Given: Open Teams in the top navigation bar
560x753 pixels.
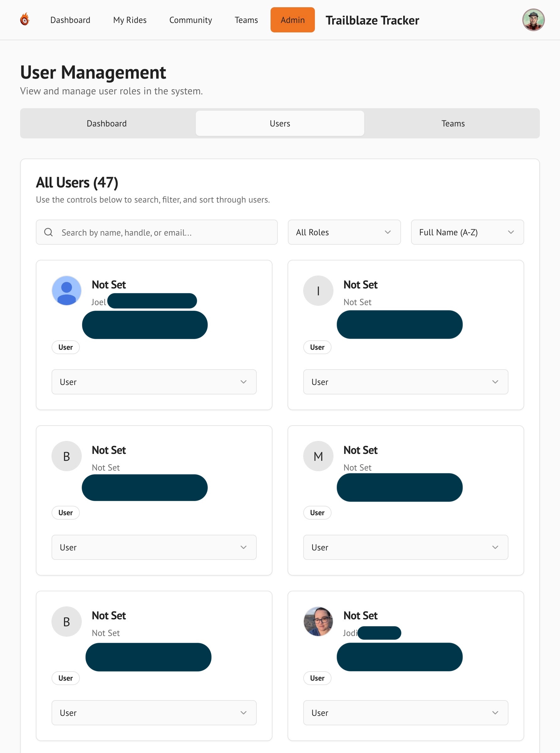Looking at the screenshot, I should tap(246, 20).
